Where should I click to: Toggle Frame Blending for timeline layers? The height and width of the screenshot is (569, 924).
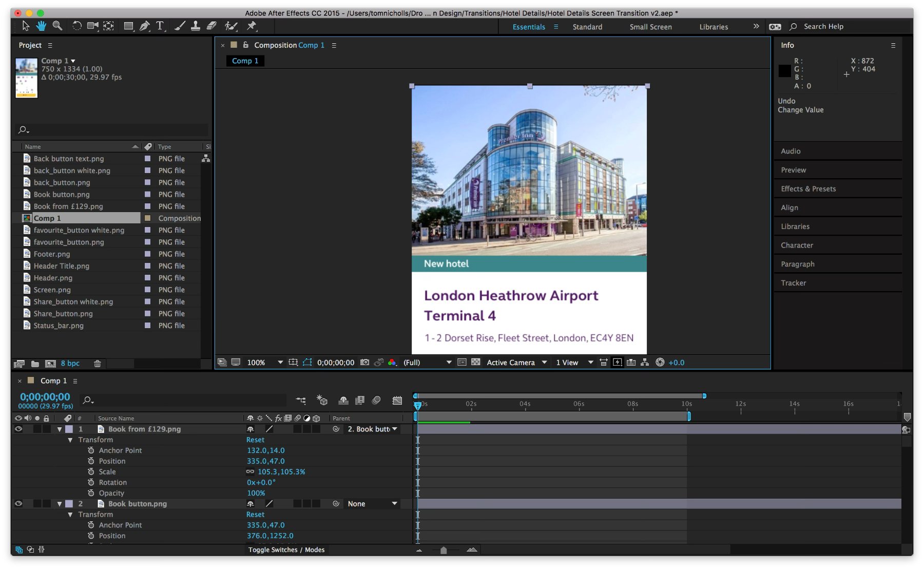[x=360, y=400]
